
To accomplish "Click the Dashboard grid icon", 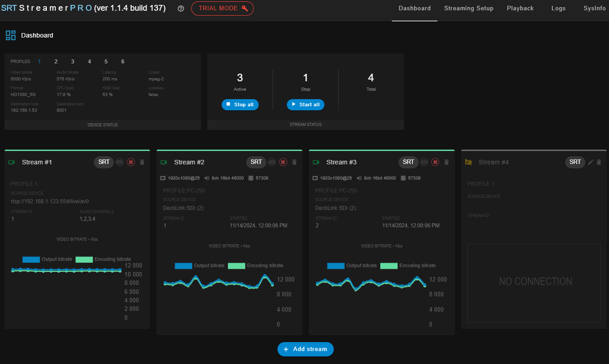I will coord(11,35).
